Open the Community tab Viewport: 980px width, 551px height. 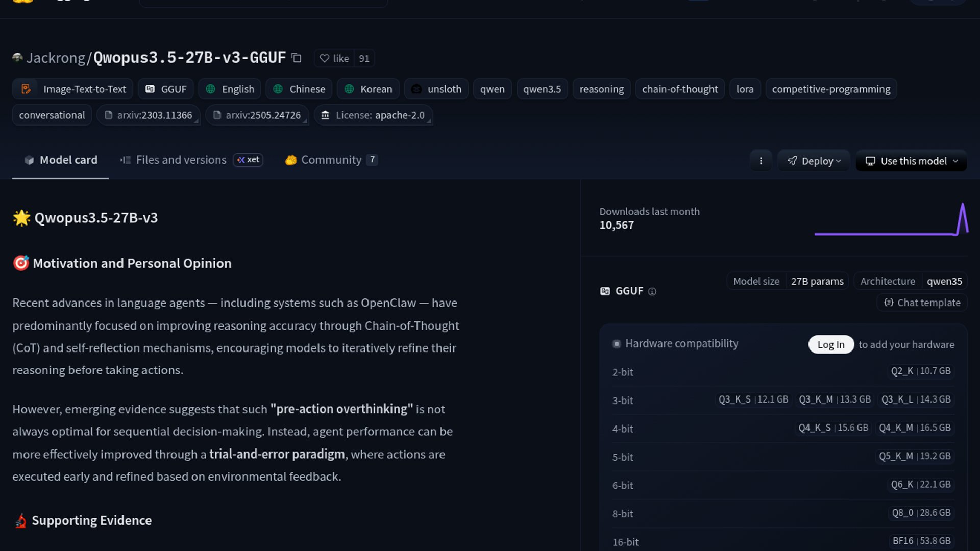(x=331, y=160)
